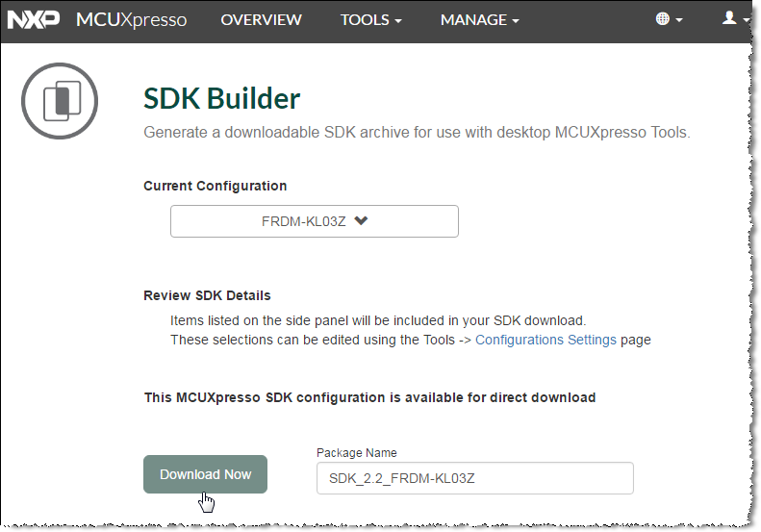Expand the MANAGE menu
Image resolution: width=761 pixels, height=532 pixels.
pos(479,20)
